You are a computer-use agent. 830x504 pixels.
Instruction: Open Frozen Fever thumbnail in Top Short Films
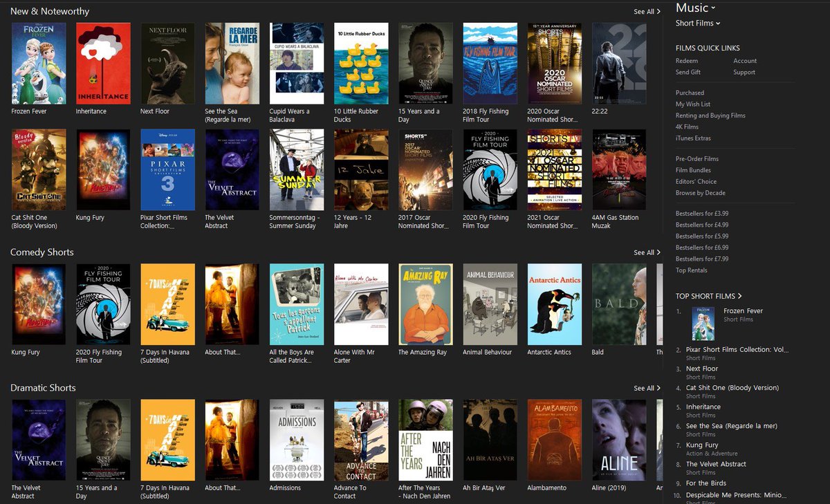pos(703,324)
